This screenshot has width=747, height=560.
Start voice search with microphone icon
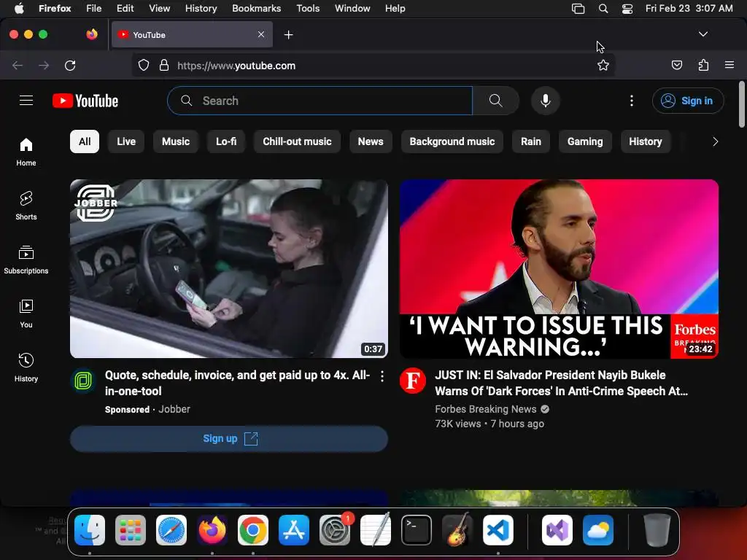pos(546,101)
